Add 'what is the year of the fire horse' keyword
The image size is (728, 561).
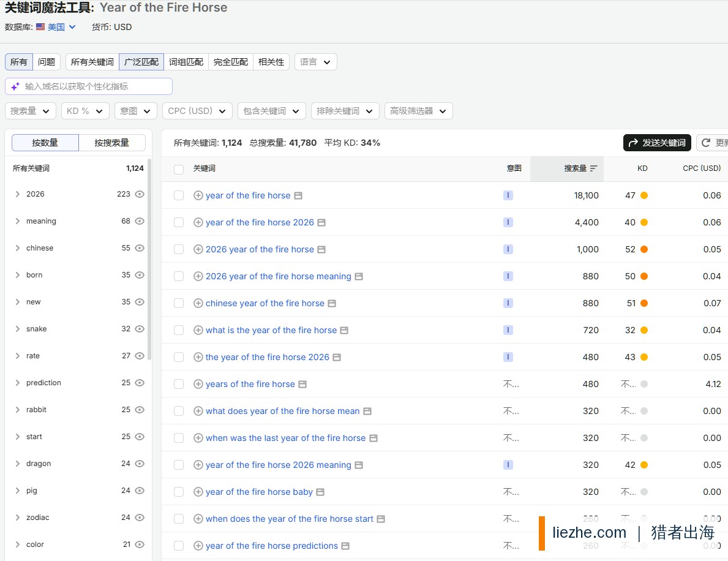point(198,330)
